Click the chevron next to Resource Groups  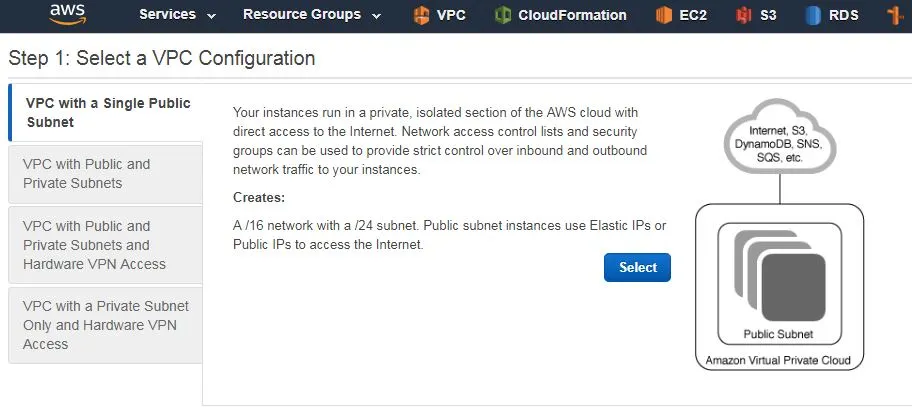click(376, 16)
